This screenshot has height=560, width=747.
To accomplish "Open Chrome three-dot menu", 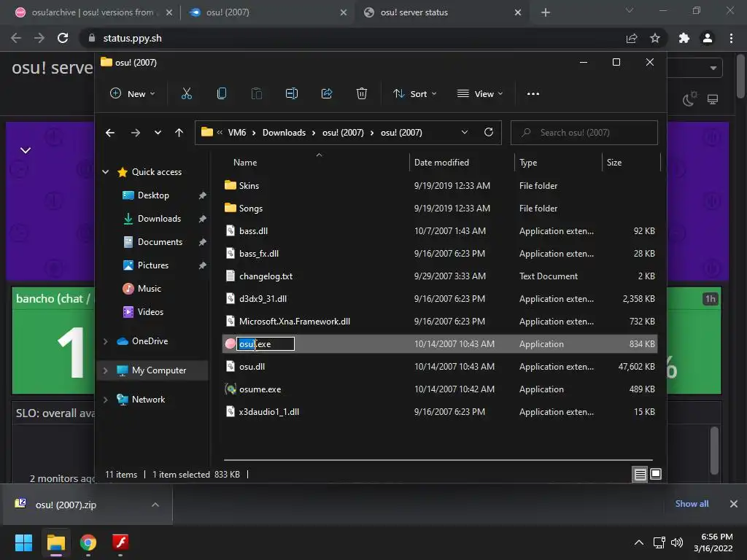I will 731,38.
